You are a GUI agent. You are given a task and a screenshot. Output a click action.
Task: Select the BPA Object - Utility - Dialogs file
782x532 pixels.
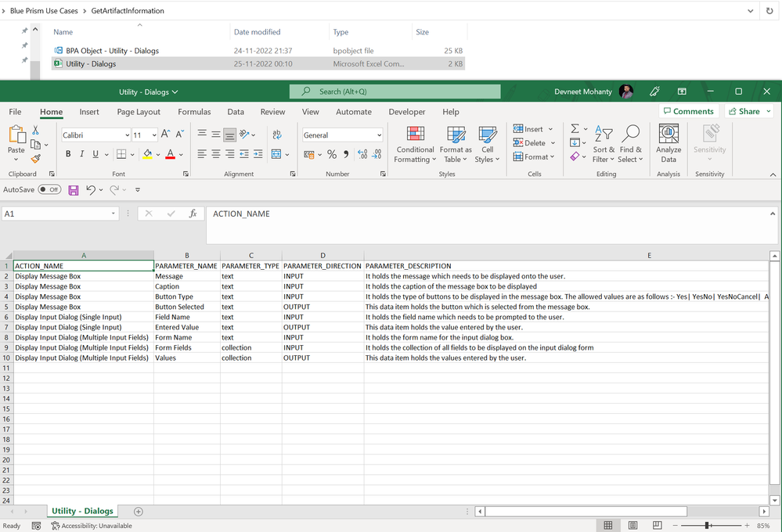(111, 51)
